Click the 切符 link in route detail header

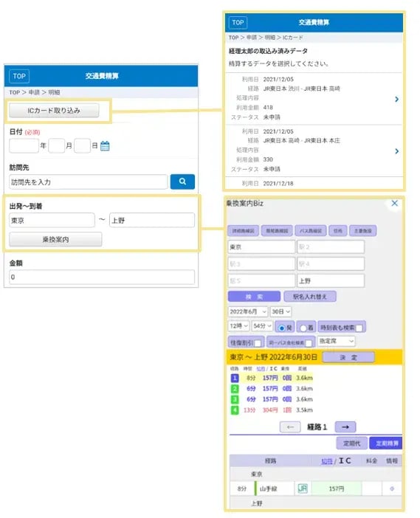(327, 461)
